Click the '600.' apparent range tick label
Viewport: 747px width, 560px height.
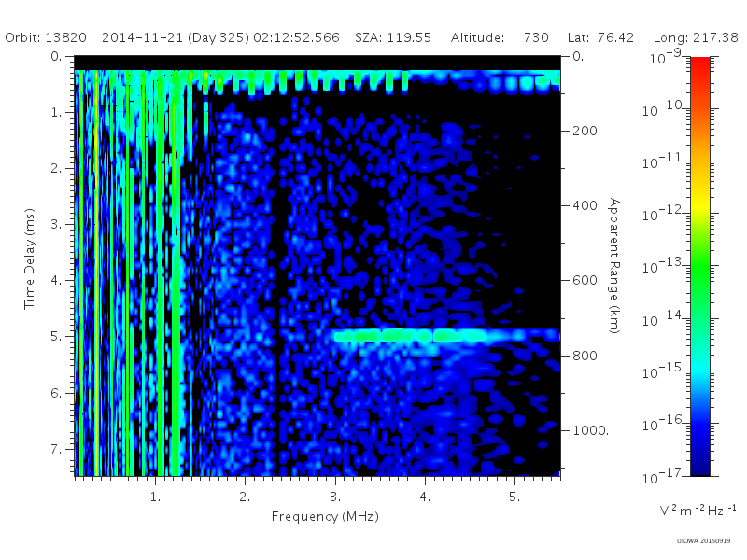click(x=586, y=281)
